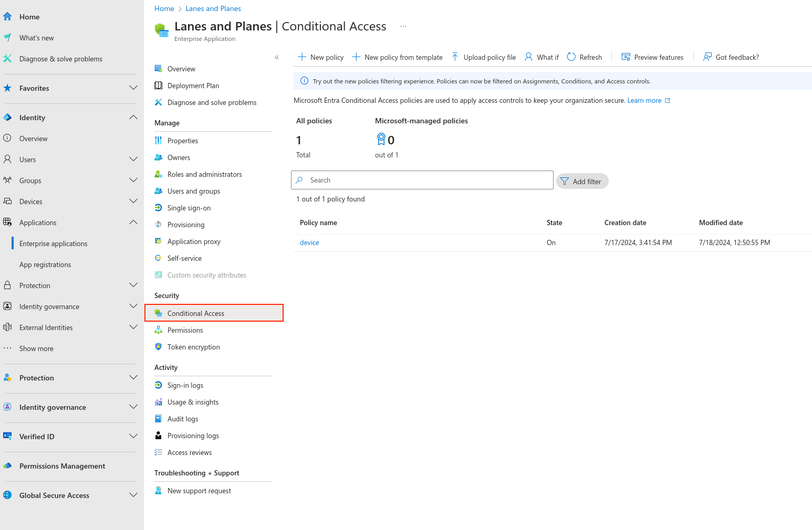
Task: Click the Groups people icon
Action: tap(7, 180)
